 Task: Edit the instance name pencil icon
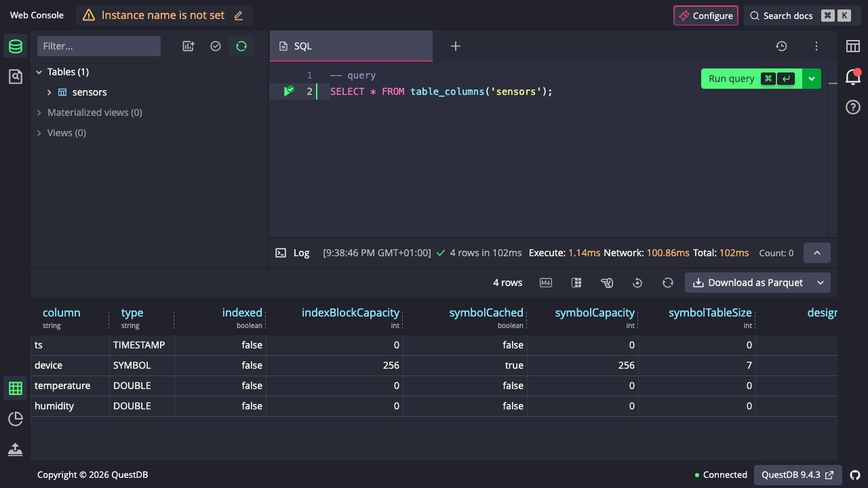pos(238,16)
